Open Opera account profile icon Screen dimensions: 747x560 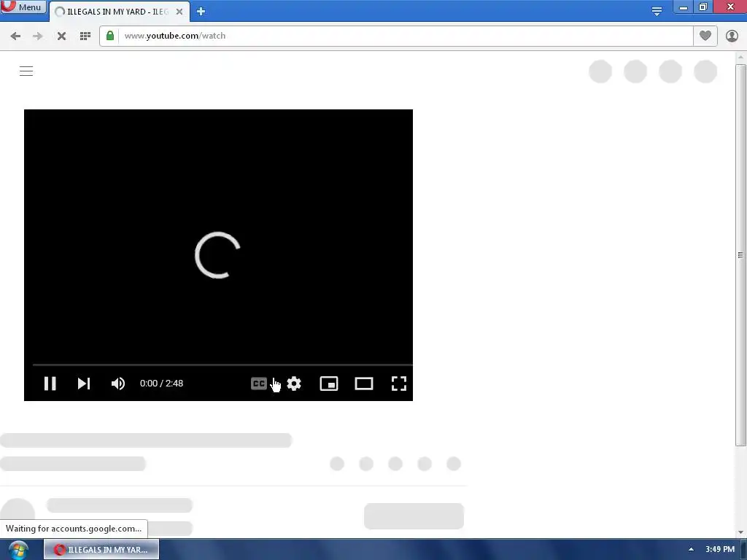732,36
